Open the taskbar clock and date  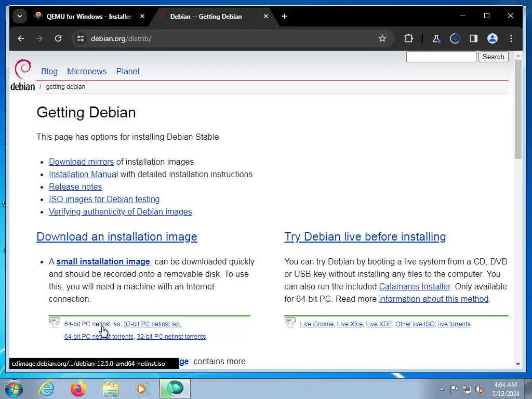point(506,389)
